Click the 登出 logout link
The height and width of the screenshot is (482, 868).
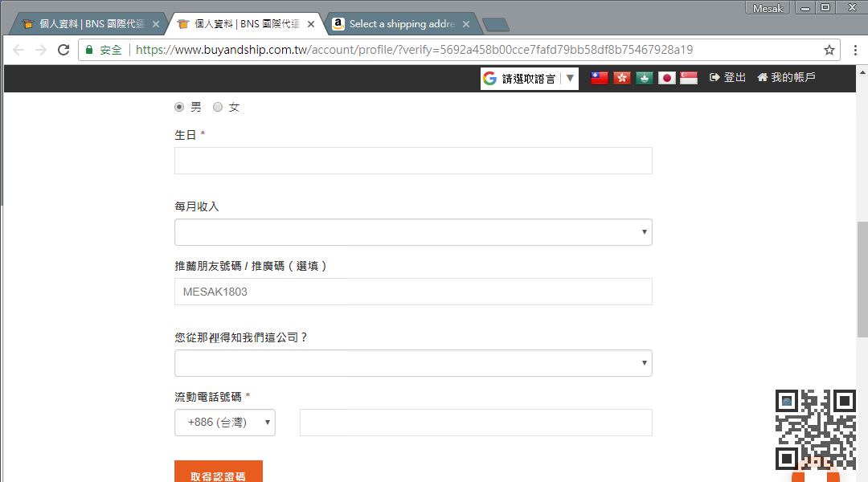click(x=727, y=78)
